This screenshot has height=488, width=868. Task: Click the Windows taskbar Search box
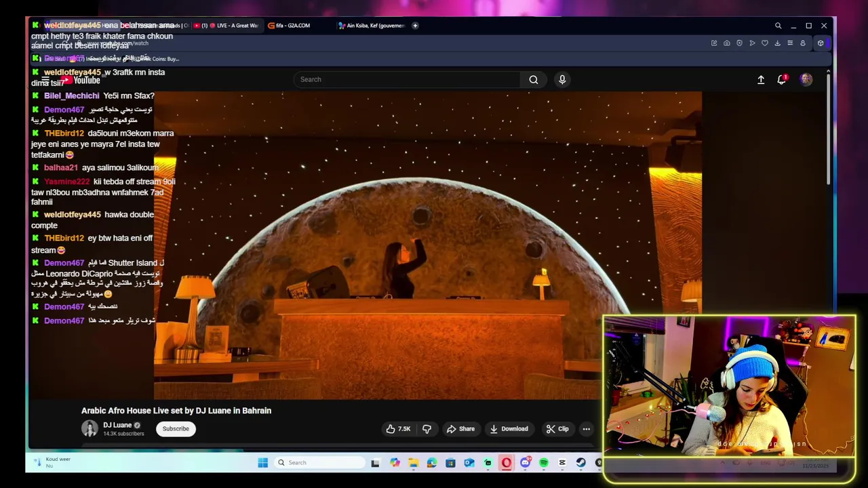click(321, 463)
